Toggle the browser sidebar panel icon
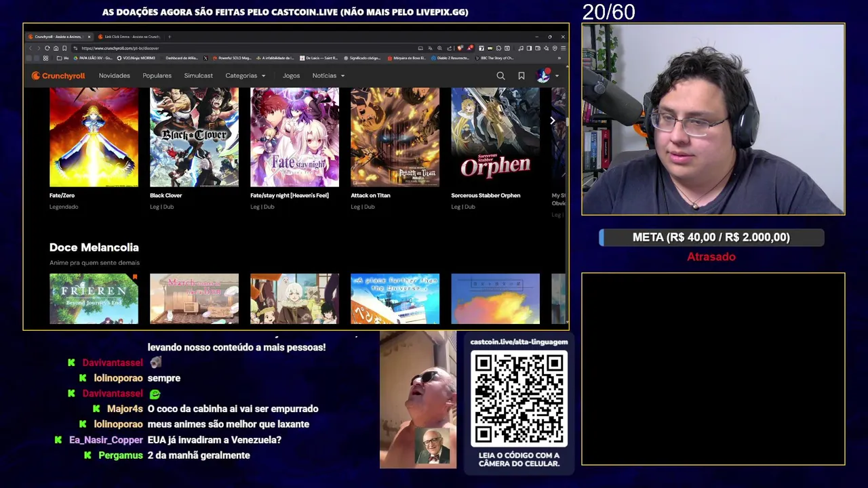This screenshot has height=488, width=868. point(529,48)
